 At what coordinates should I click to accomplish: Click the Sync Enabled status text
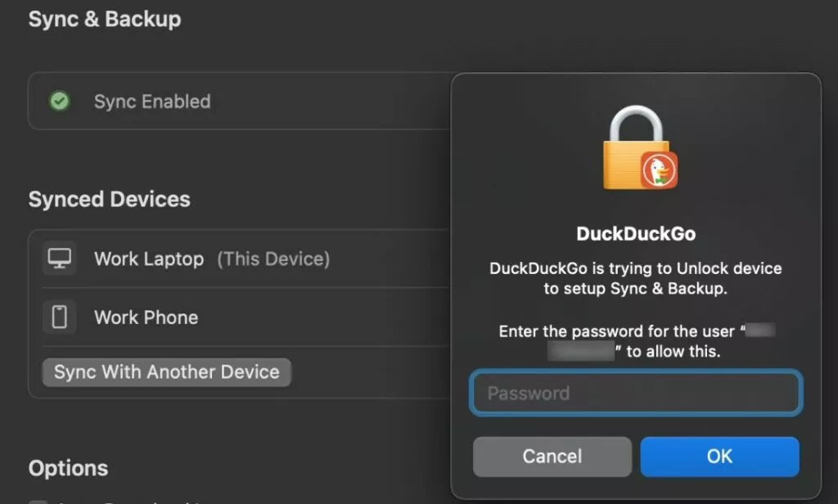pos(152,101)
